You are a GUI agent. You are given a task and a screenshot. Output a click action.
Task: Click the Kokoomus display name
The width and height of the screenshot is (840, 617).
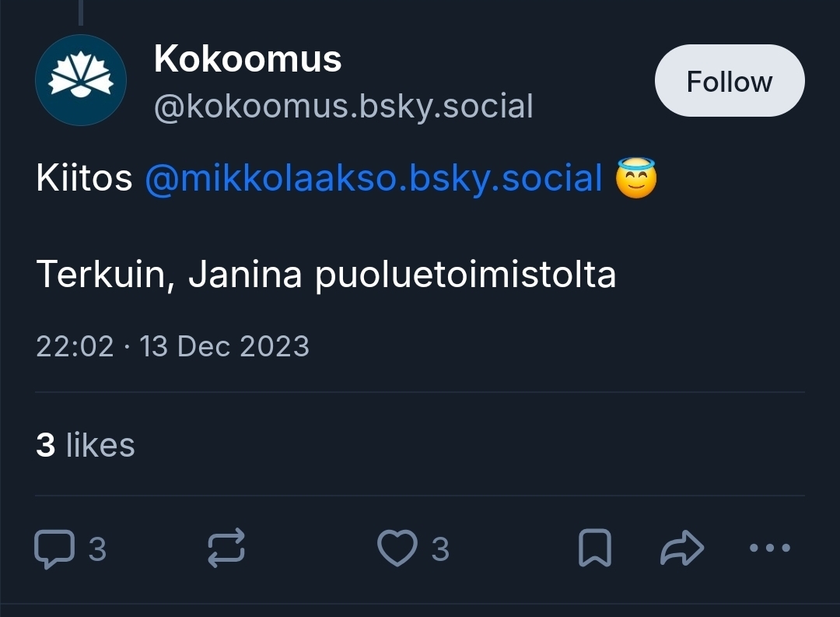[248, 59]
